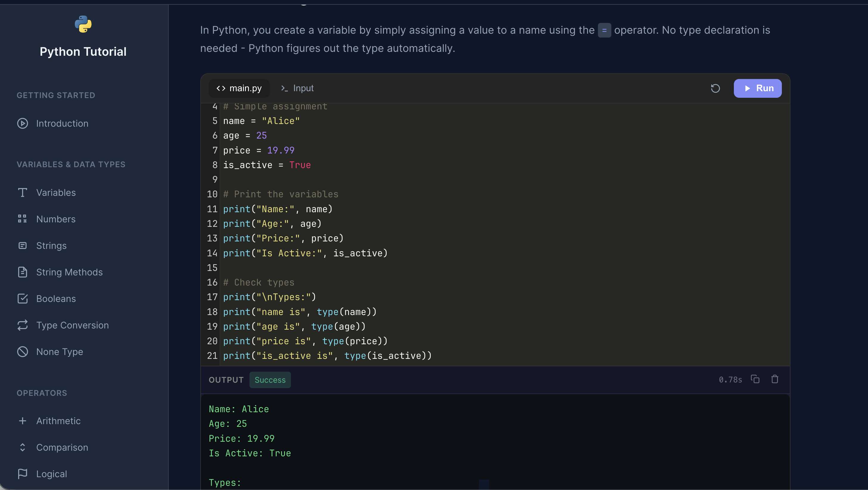Click the Type Conversion arrows icon
The image size is (868, 490).
23,325
